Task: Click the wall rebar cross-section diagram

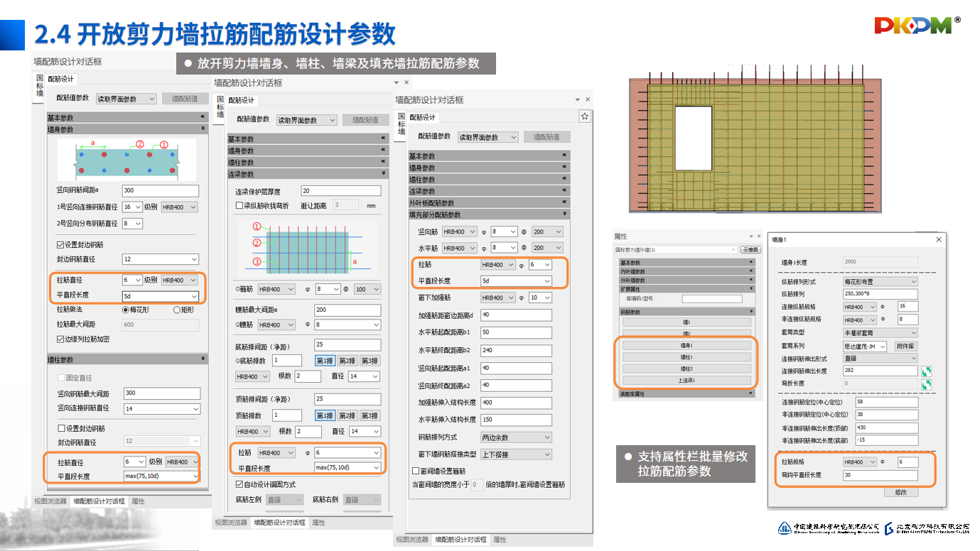Action: [x=126, y=160]
